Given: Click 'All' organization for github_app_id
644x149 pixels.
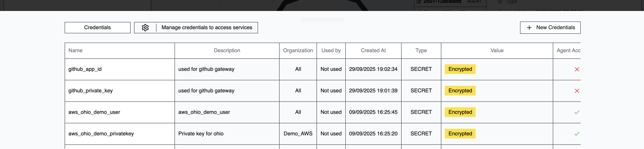Looking at the screenshot, I should 298,69.
